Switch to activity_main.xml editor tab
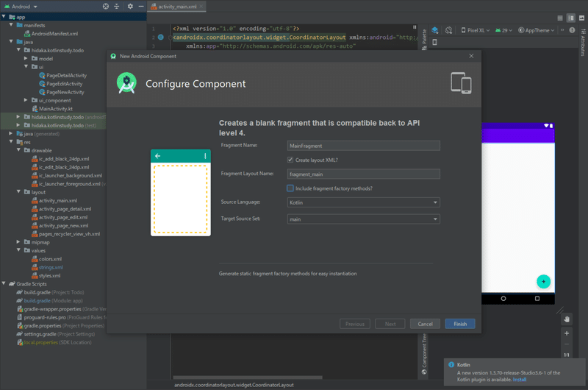 176,7
